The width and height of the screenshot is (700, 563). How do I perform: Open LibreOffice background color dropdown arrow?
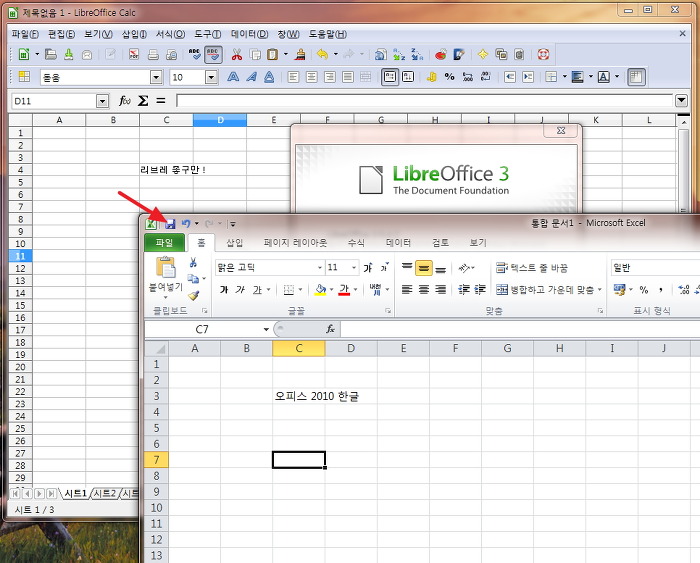[591, 77]
